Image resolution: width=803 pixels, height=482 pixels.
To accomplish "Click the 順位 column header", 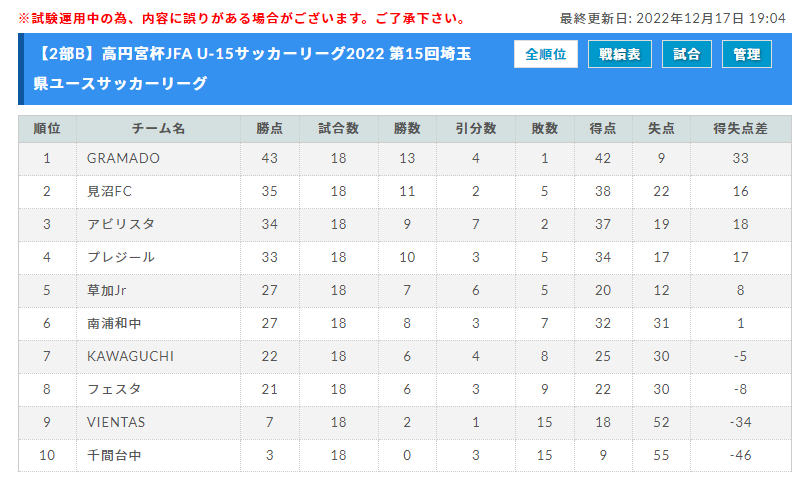I will (47, 129).
